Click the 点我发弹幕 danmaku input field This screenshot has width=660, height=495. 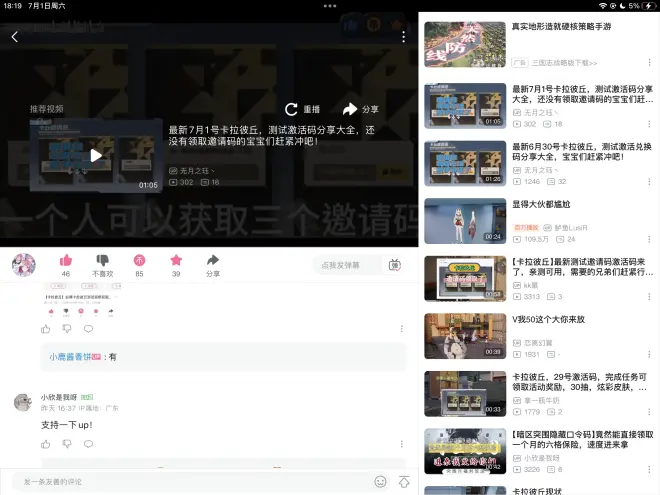click(x=346, y=265)
